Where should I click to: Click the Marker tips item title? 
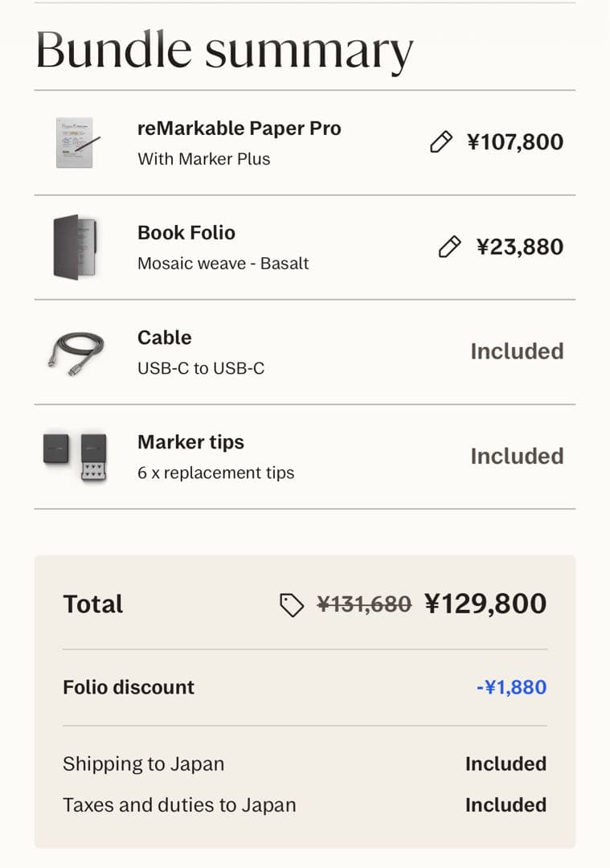190,442
